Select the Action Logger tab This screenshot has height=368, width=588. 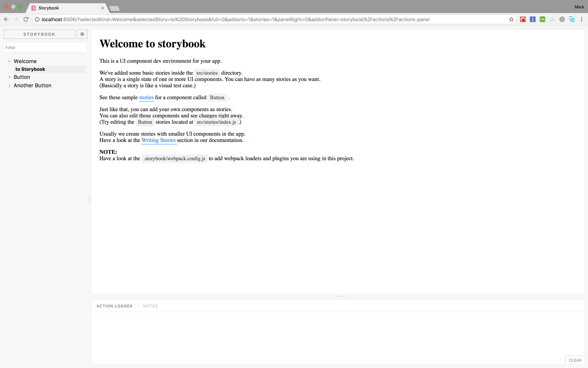click(x=114, y=306)
